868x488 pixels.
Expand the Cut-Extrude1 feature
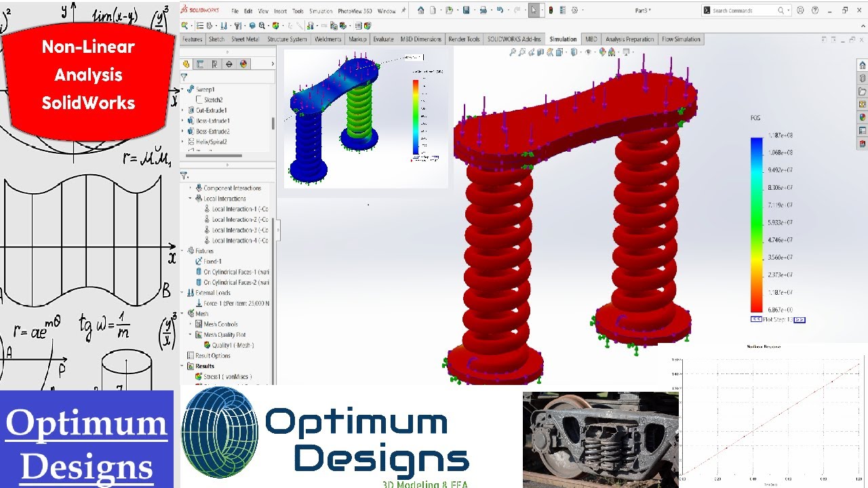[x=183, y=110]
